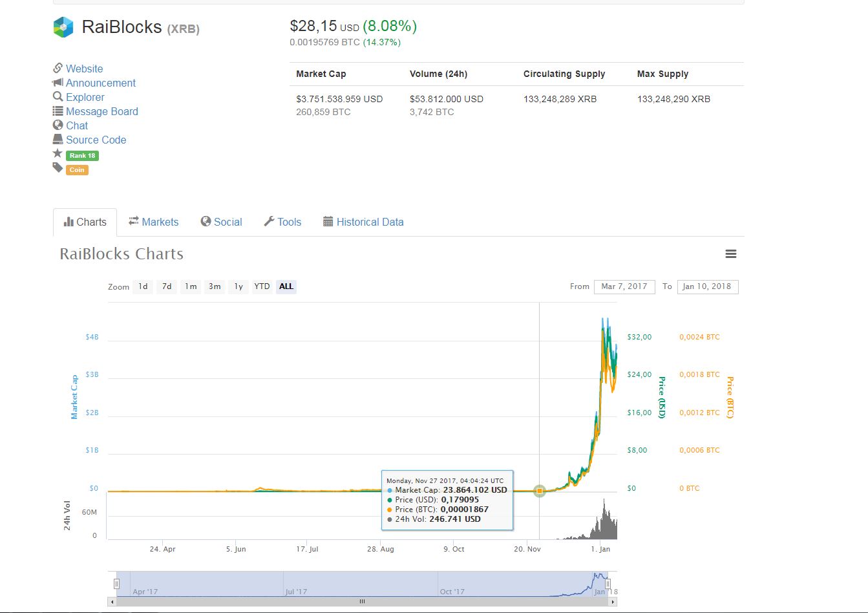Set chart zoom to 1m
The image size is (868, 613).
191,286
